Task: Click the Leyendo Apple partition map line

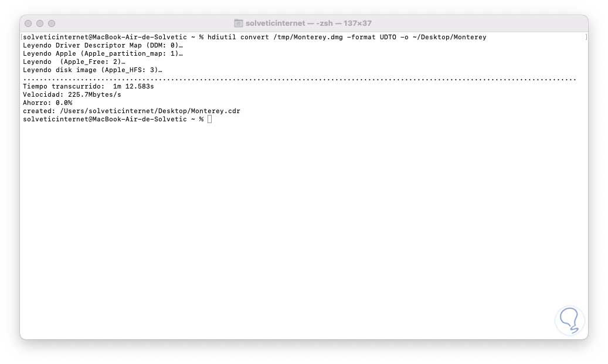Action: pyautogui.click(x=103, y=53)
